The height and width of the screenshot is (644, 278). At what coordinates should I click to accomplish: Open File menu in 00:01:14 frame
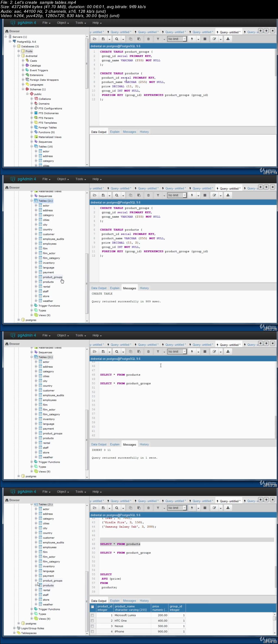[x=46, y=23]
